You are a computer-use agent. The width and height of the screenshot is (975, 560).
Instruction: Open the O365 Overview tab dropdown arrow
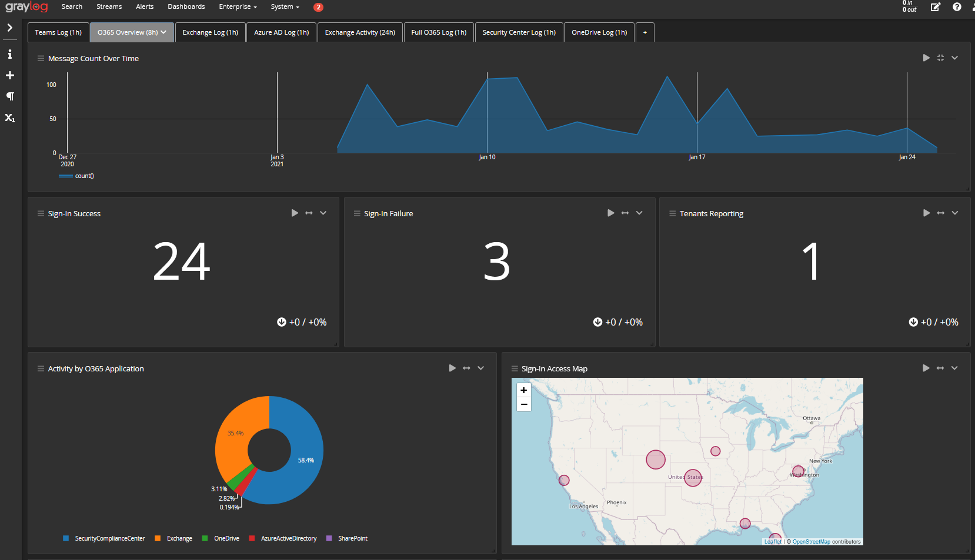pos(163,32)
